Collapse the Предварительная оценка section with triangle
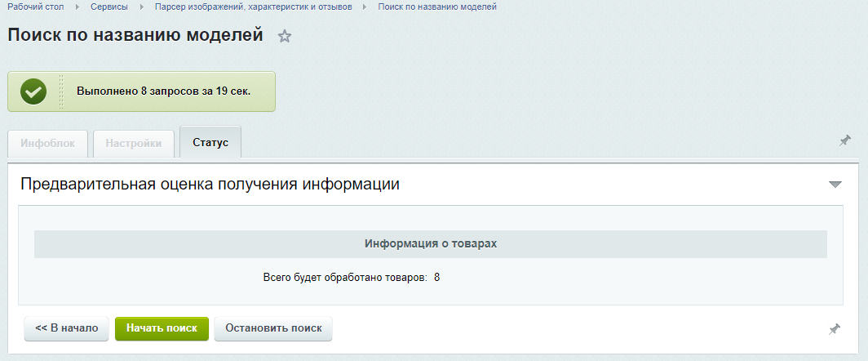This screenshot has height=361, width=868. point(835,185)
